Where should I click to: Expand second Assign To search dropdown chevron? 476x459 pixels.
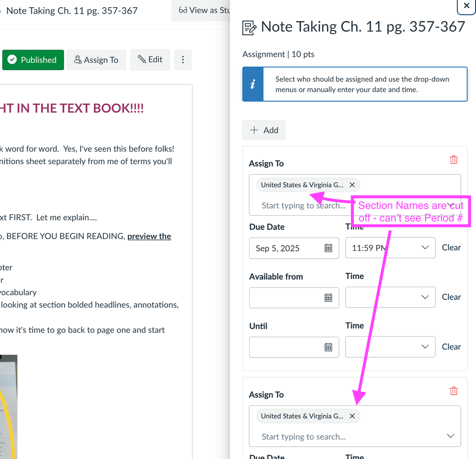(450, 436)
